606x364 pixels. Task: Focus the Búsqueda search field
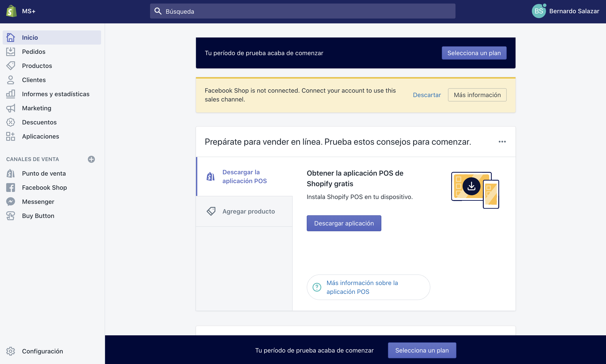point(303,11)
